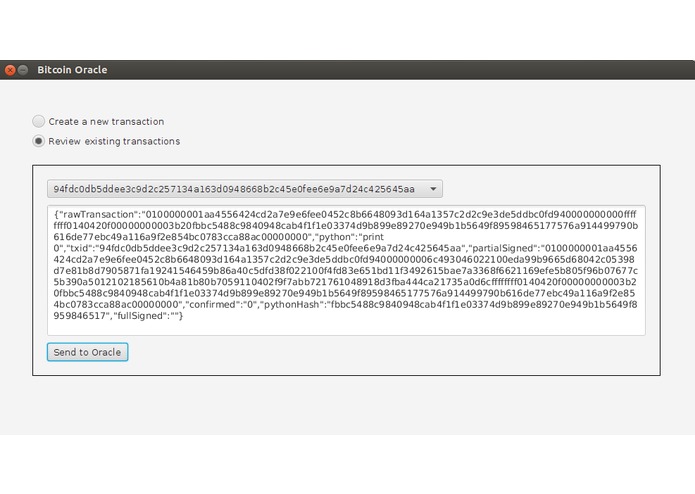
Task: Click the "Review existing transactions" label text
Action: coord(114,141)
